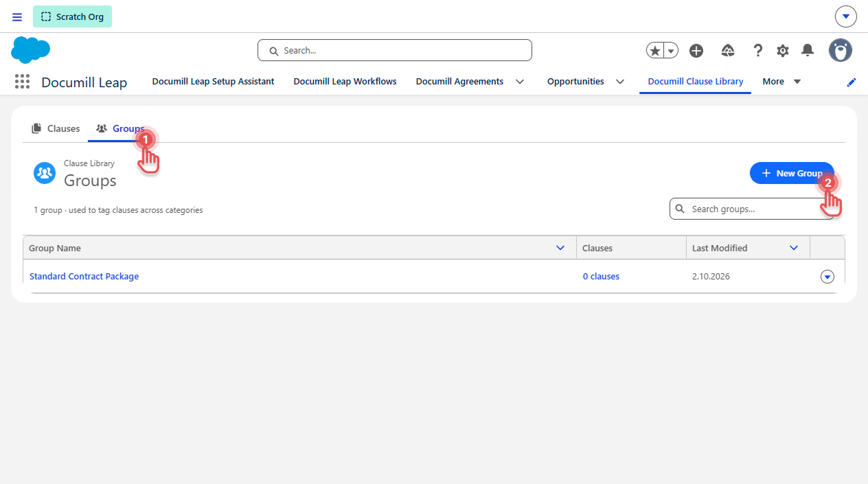This screenshot has width=868, height=484.
Task: Open Documill Leap Setup Assistant tab
Action: [x=213, y=82]
